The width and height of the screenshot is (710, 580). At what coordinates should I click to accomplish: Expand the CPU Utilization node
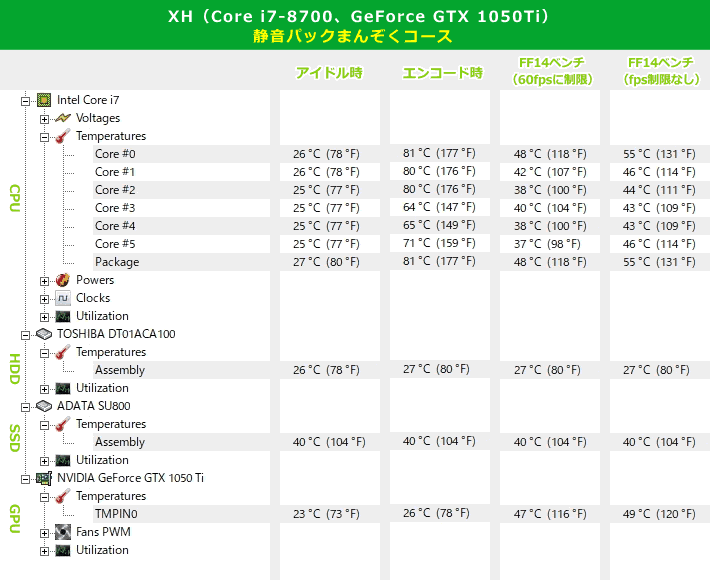(x=44, y=317)
